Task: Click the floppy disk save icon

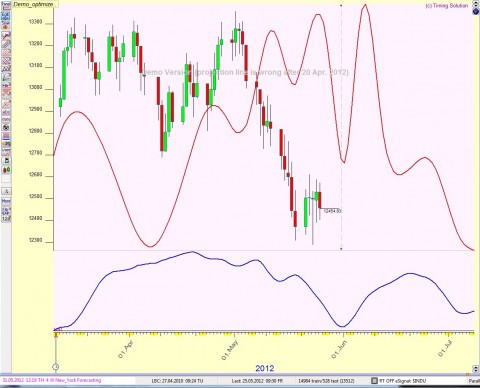Action: (x=6, y=161)
